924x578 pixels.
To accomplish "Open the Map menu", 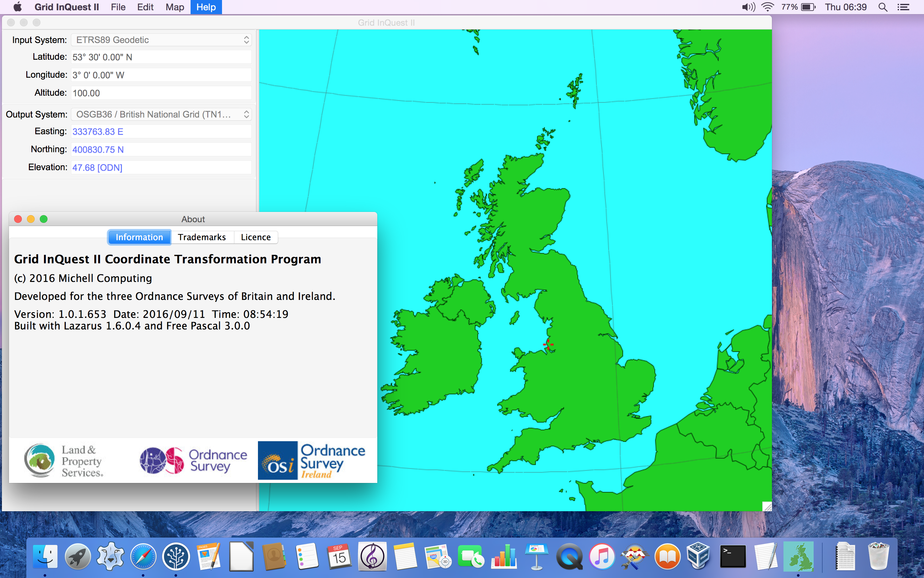I will (x=175, y=7).
